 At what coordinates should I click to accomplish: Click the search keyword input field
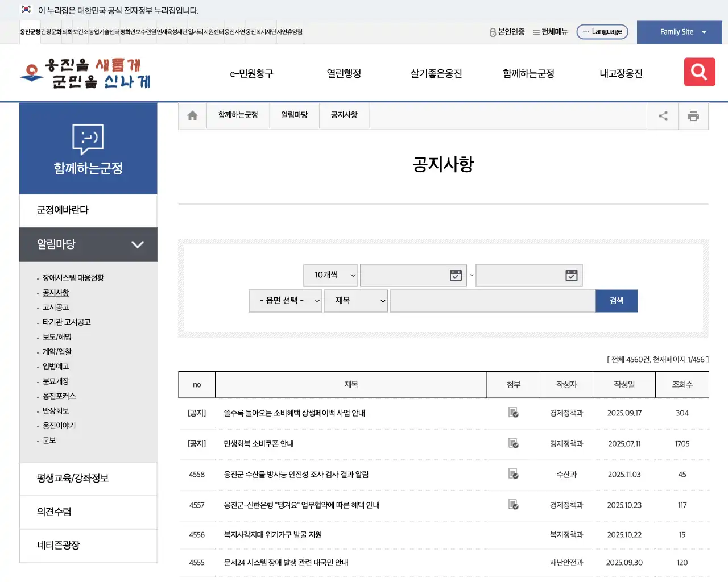click(x=492, y=301)
